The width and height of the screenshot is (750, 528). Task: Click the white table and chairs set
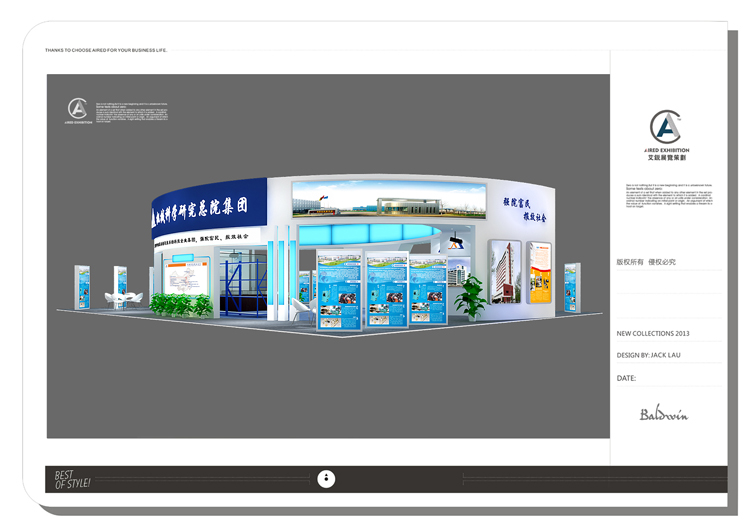(x=125, y=298)
